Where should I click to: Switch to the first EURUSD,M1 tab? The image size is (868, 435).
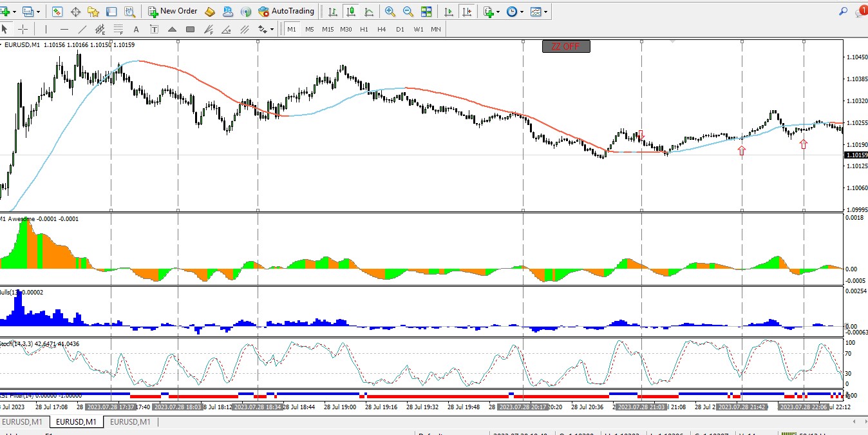coord(22,422)
